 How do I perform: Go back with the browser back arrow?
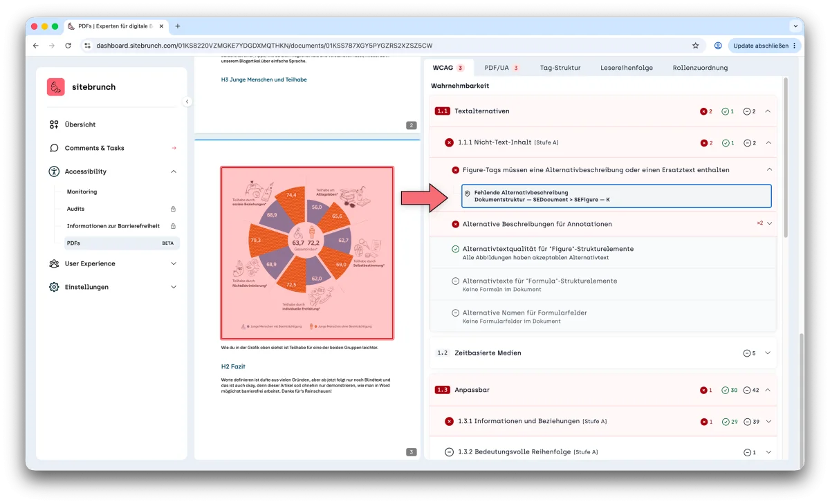(36, 46)
